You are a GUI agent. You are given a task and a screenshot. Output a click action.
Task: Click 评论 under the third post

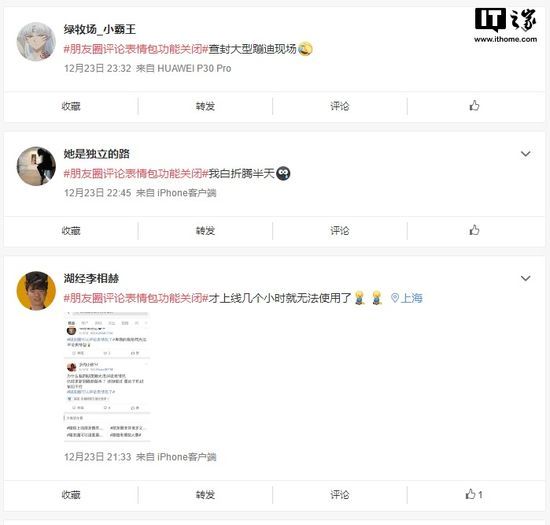point(340,494)
